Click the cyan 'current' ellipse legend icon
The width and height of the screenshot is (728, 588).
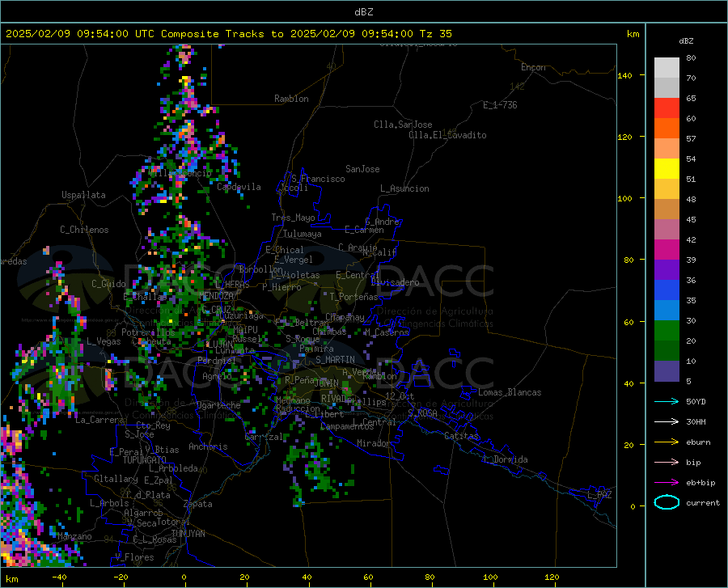[667, 502]
